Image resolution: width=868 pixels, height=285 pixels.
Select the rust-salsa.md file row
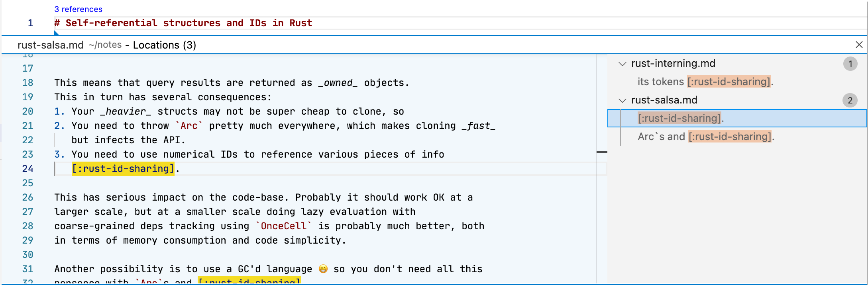[737, 100]
